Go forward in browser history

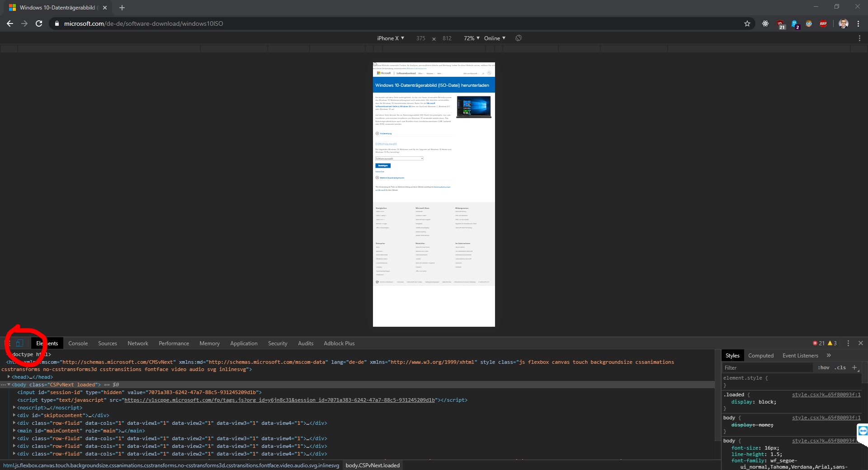coord(24,23)
